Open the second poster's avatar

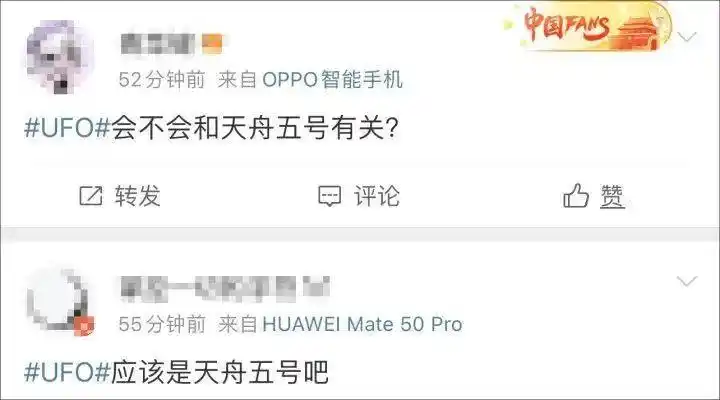(60, 302)
